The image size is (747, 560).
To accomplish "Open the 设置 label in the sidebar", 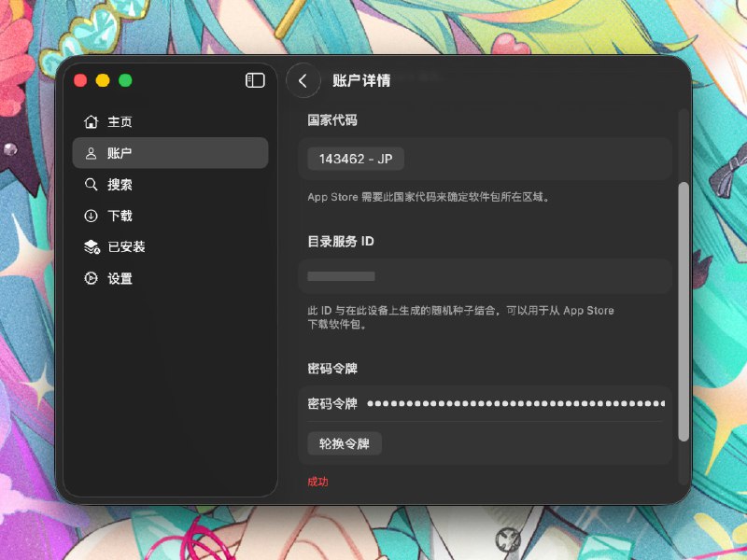I will click(120, 278).
